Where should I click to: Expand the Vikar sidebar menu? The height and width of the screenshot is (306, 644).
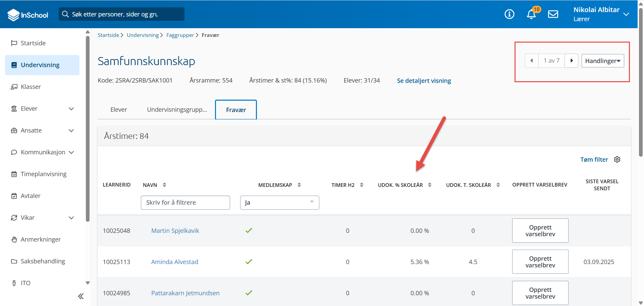[x=71, y=217]
